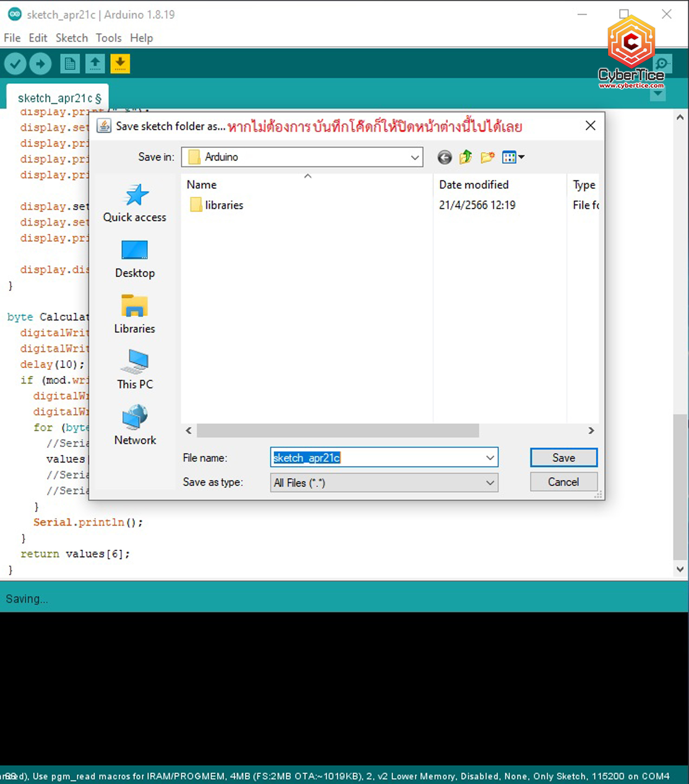Click the Save button
The height and width of the screenshot is (784, 689).
pyautogui.click(x=564, y=458)
